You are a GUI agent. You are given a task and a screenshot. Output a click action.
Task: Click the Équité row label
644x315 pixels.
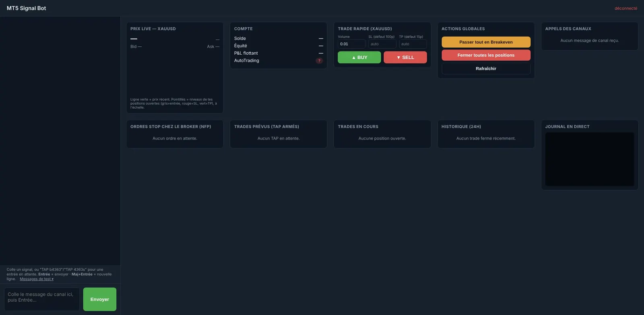[241, 46]
